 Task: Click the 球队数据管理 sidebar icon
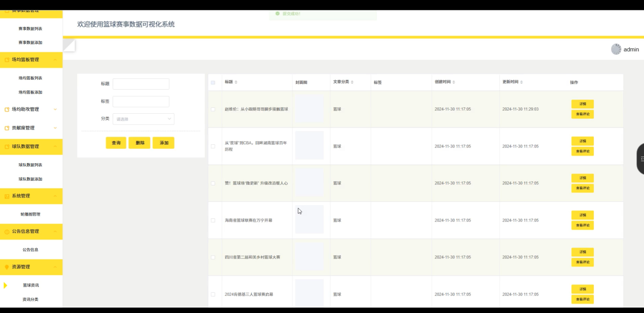pyautogui.click(x=7, y=147)
